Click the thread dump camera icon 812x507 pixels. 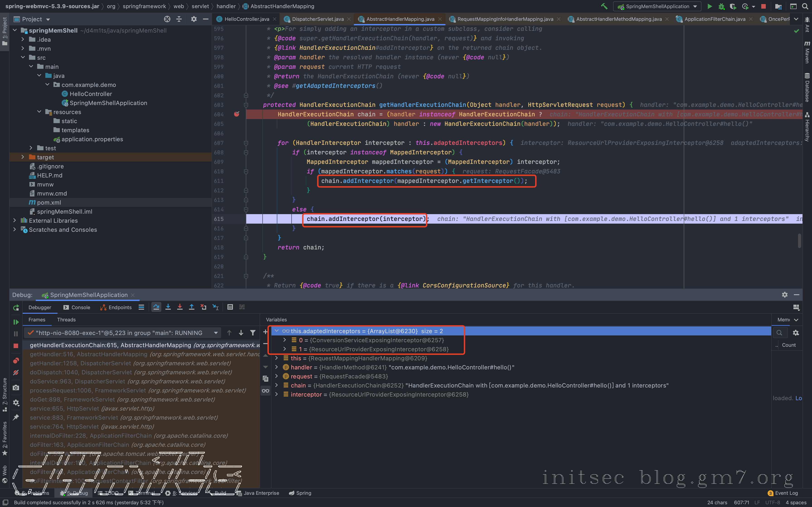(x=16, y=388)
